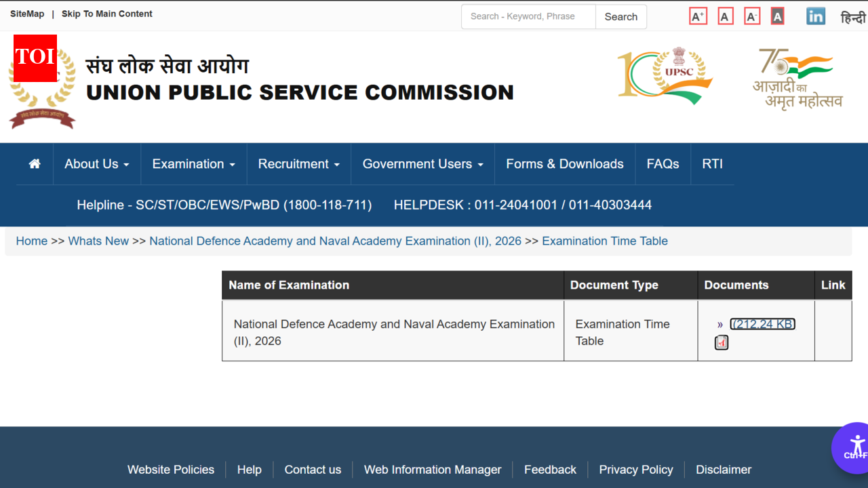Decrease font size with A- icon
Viewport: 868px width, 488px height.
tap(752, 16)
